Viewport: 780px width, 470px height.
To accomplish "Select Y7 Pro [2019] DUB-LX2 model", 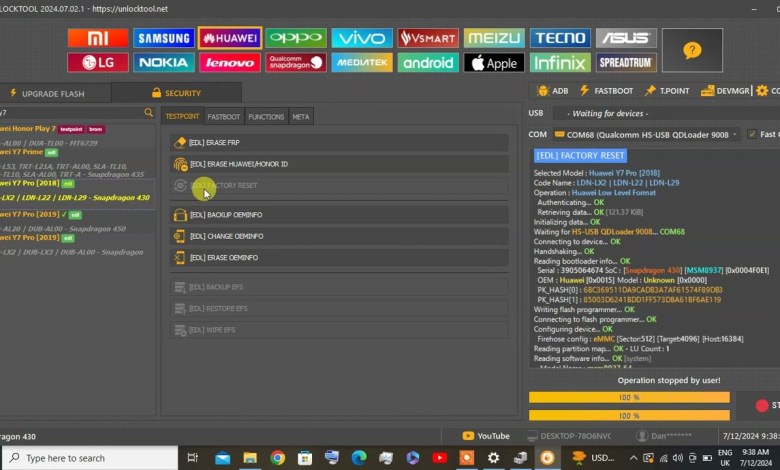I will 77,245.
